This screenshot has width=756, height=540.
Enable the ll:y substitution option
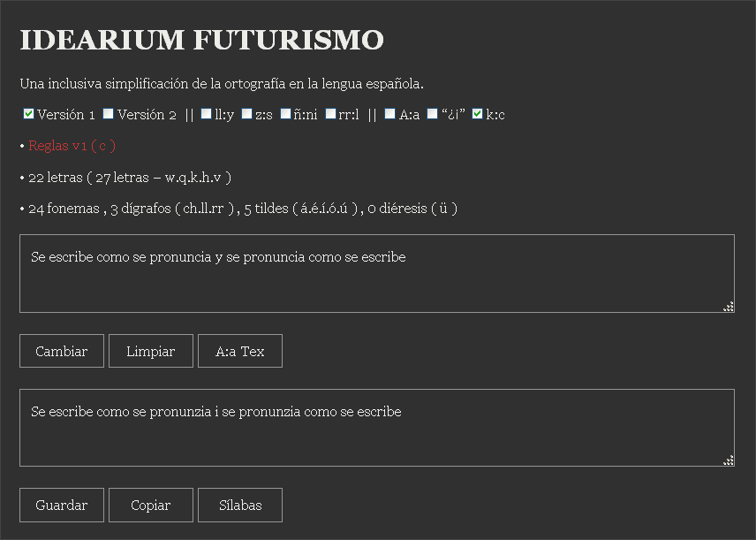(x=208, y=113)
